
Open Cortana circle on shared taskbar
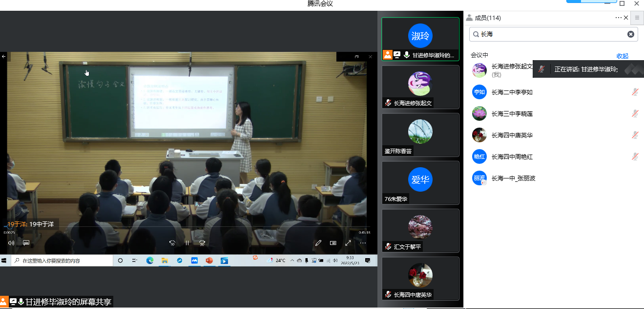(121, 261)
